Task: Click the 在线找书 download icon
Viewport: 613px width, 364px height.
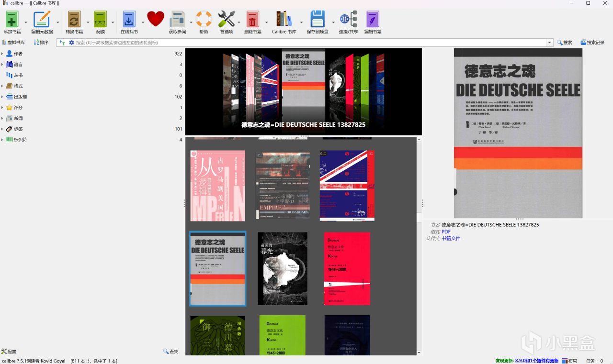Action: click(129, 19)
